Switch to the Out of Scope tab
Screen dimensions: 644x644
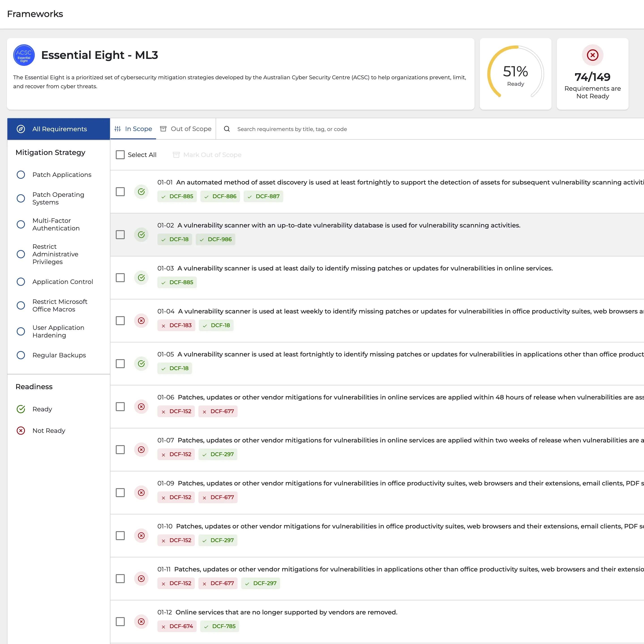click(x=186, y=129)
